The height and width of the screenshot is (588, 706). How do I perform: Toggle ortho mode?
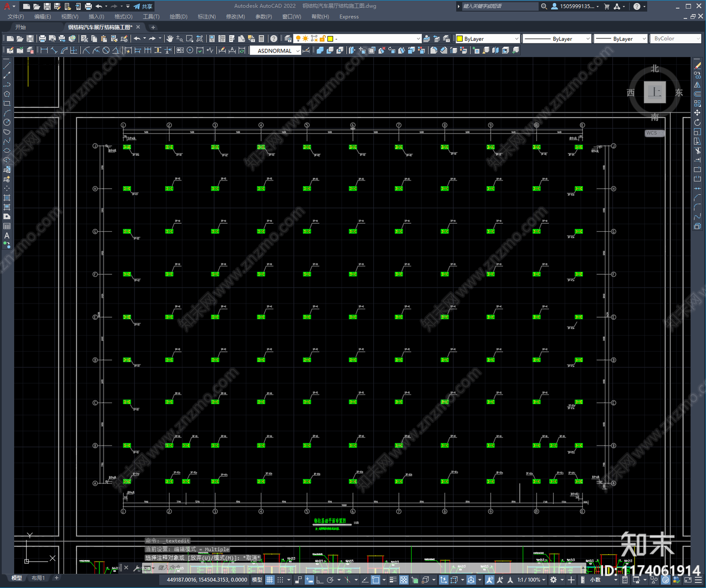point(319,580)
